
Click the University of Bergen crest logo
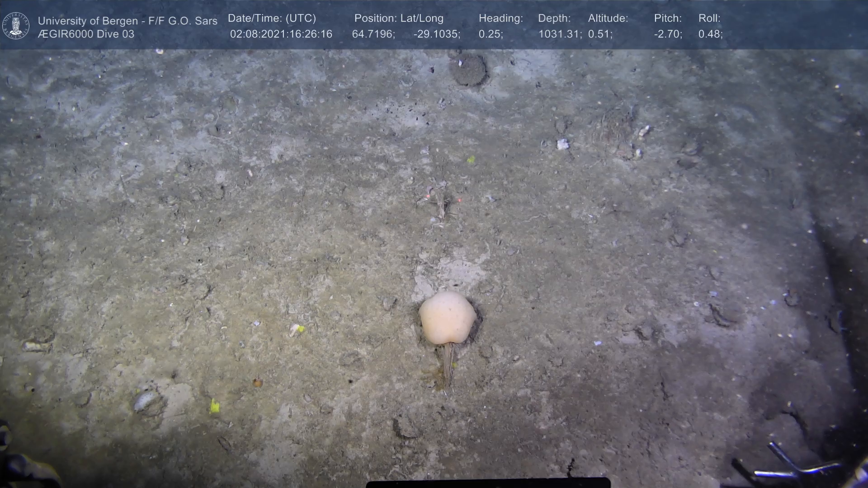pos(16,26)
